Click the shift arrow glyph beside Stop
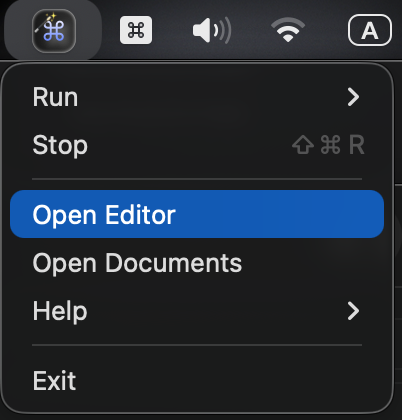Image resolution: width=402 pixels, height=420 pixels. point(303,145)
